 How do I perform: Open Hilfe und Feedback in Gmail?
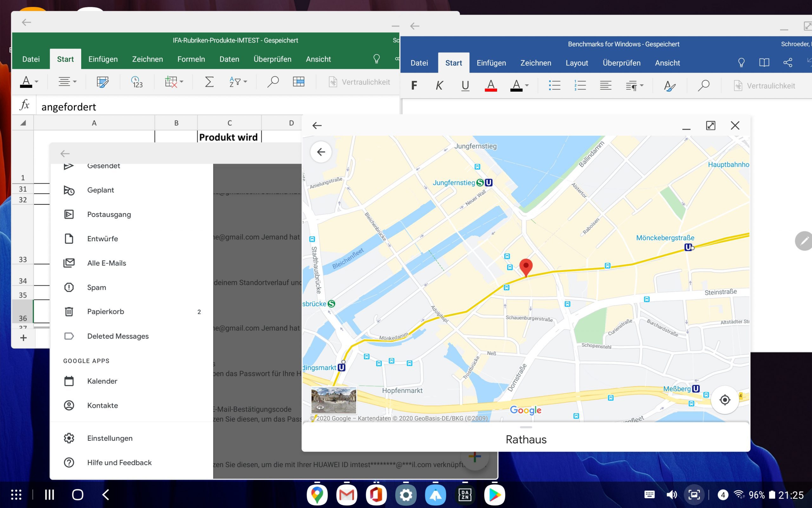tap(131, 462)
